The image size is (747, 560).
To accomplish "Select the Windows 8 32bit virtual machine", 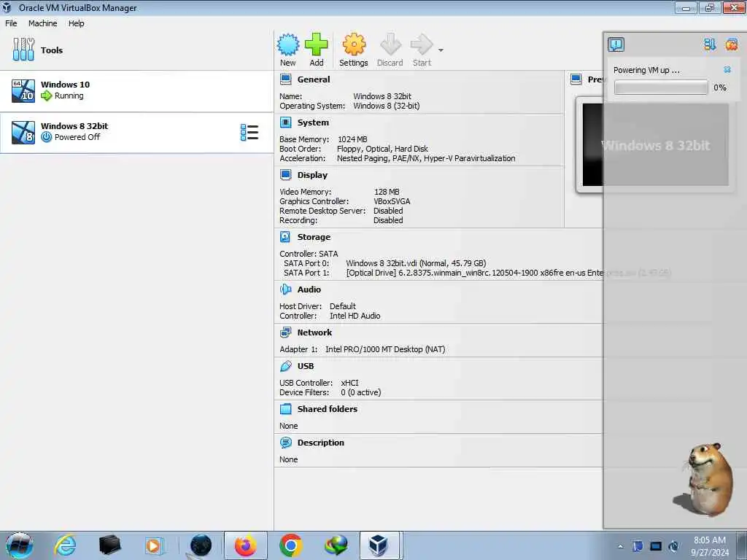I will coord(136,133).
